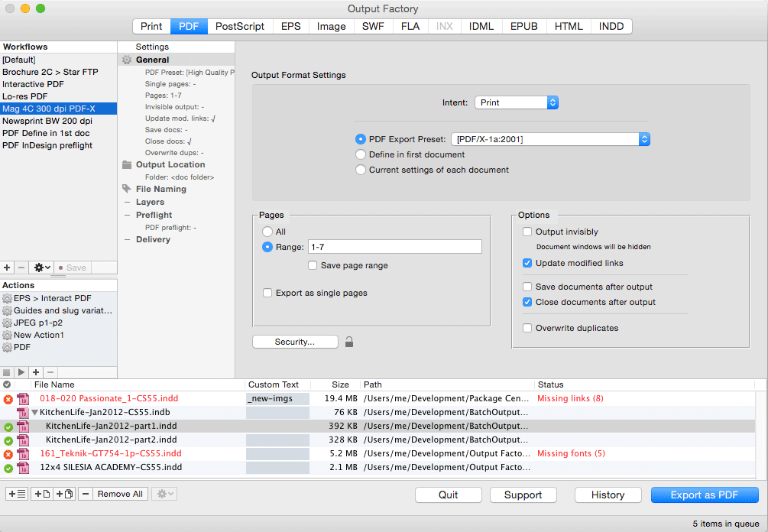768x532 pixels.
Task: Click the page Range text field
Action: tap(394, 247)
